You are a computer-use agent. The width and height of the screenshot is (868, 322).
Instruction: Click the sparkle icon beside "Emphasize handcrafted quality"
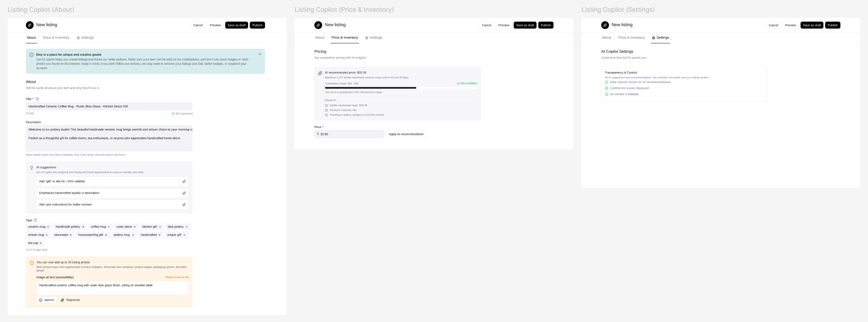pos(184,193)
